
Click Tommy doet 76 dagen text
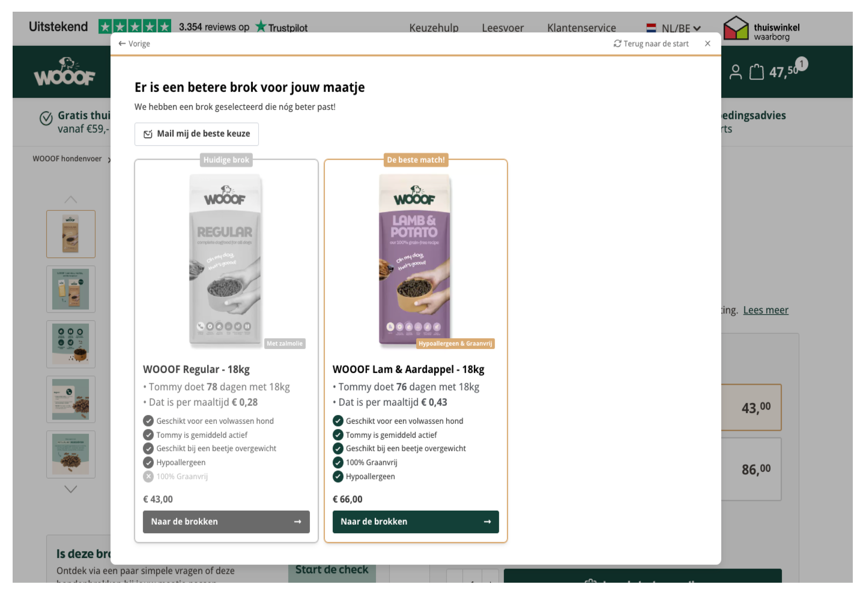(x=408, y=387)
